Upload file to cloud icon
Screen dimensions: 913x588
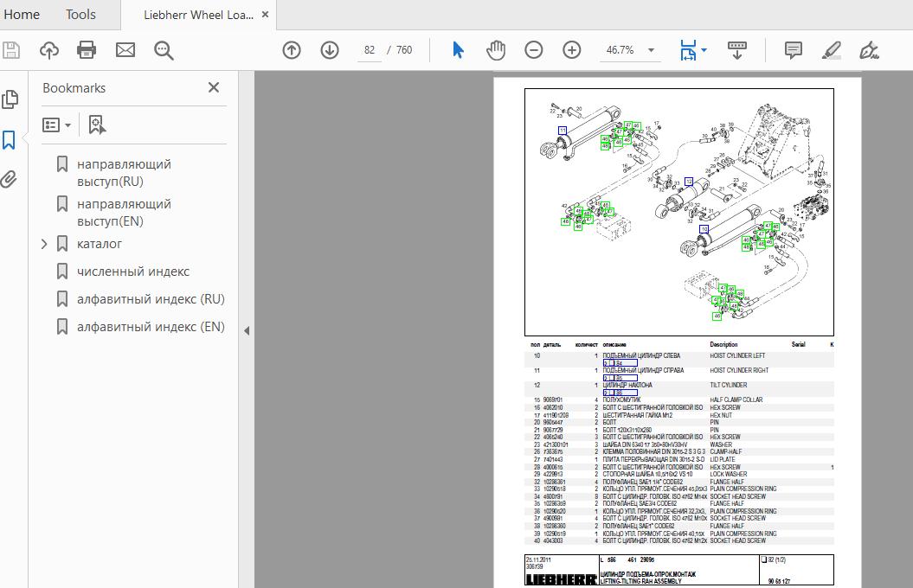tap(49, 50)
